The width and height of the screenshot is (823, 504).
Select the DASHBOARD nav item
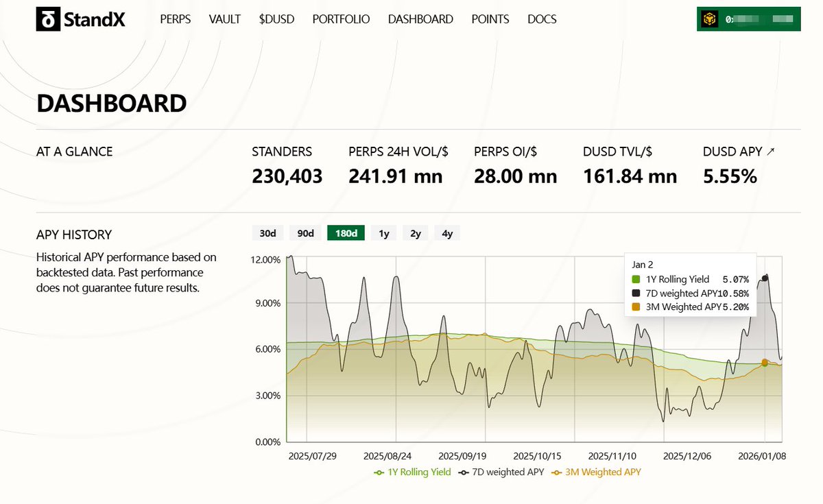420,19
